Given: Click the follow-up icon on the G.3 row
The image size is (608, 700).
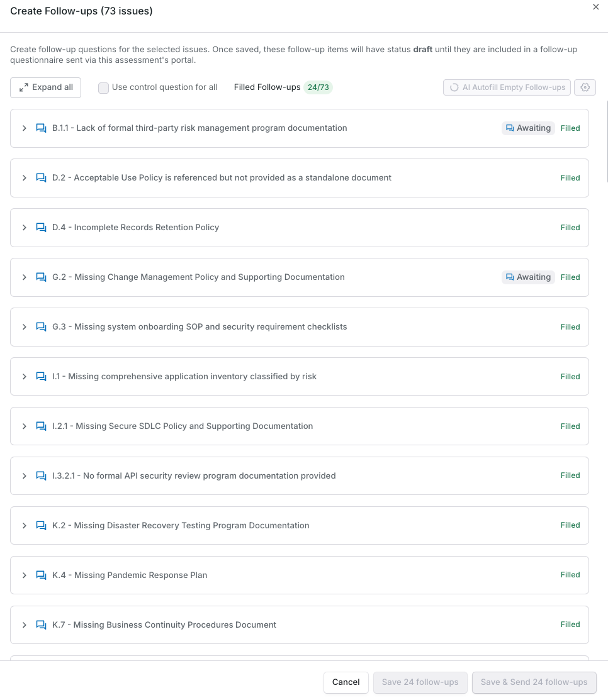Looking at the screenshot, I should click(41, 327).
